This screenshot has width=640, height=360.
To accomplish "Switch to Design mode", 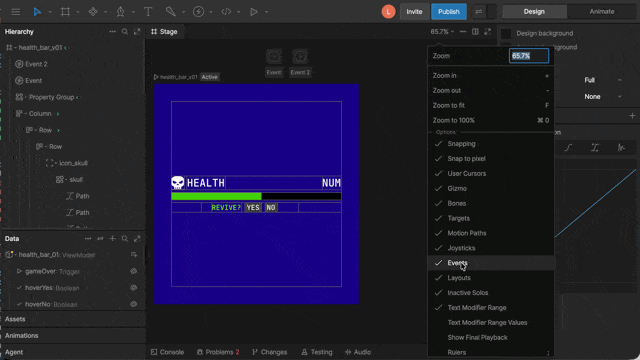I will (534, 11).
